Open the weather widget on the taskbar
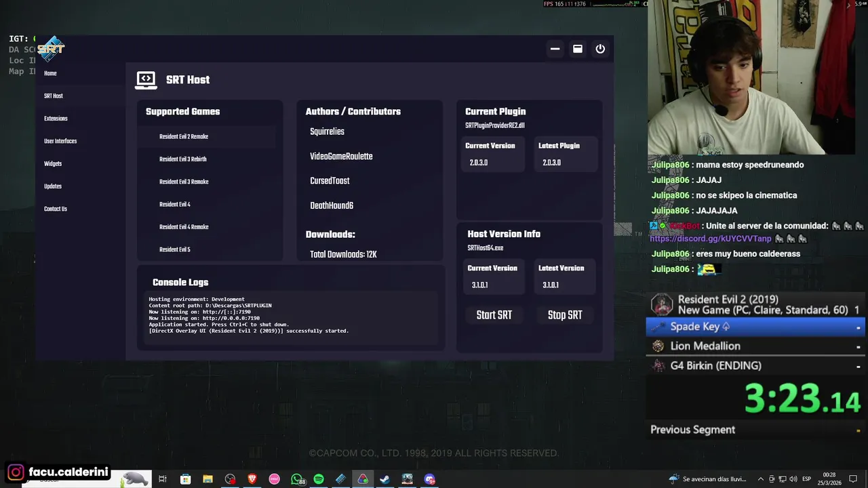This screenshot has width=868, height=488. pyautogui.click(x=707, y=480)
